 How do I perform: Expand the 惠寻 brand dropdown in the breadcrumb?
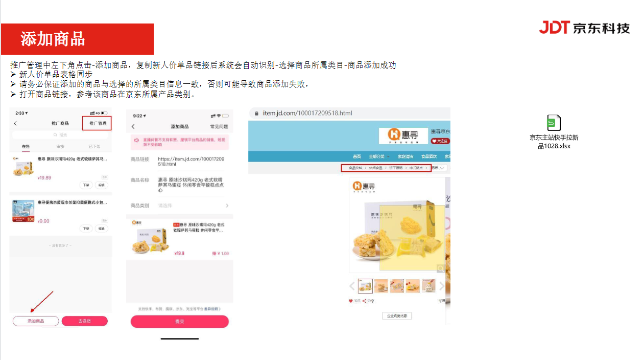tap(439, 168)
